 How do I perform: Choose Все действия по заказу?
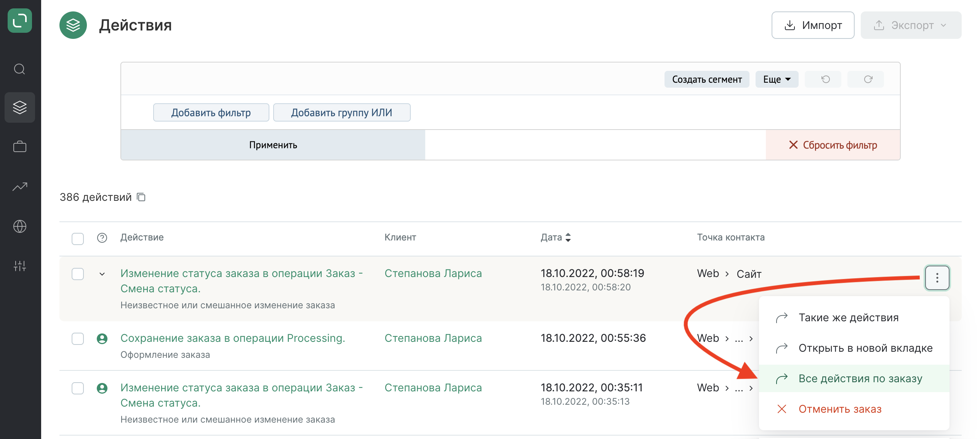tap(854, 378)
